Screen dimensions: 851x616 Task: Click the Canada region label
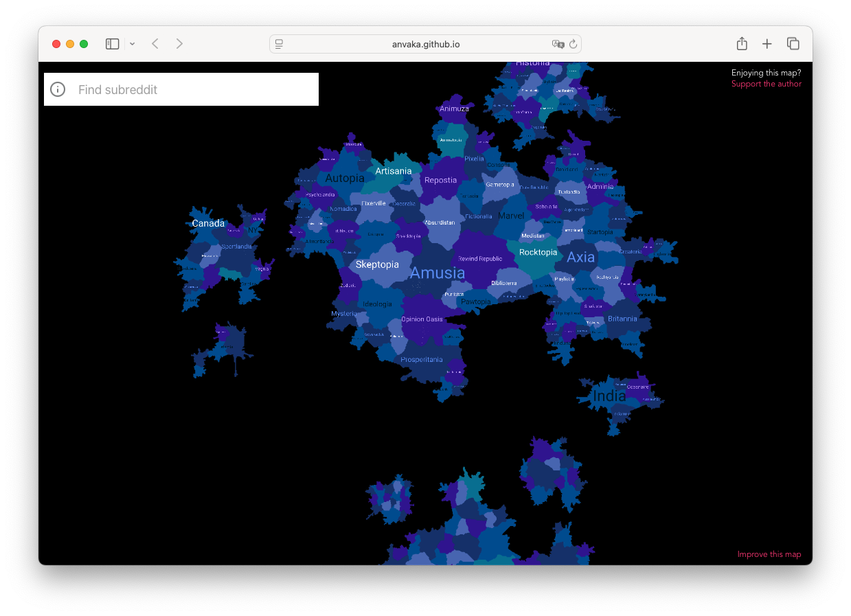pyautogui.click(x=208, y=223)
